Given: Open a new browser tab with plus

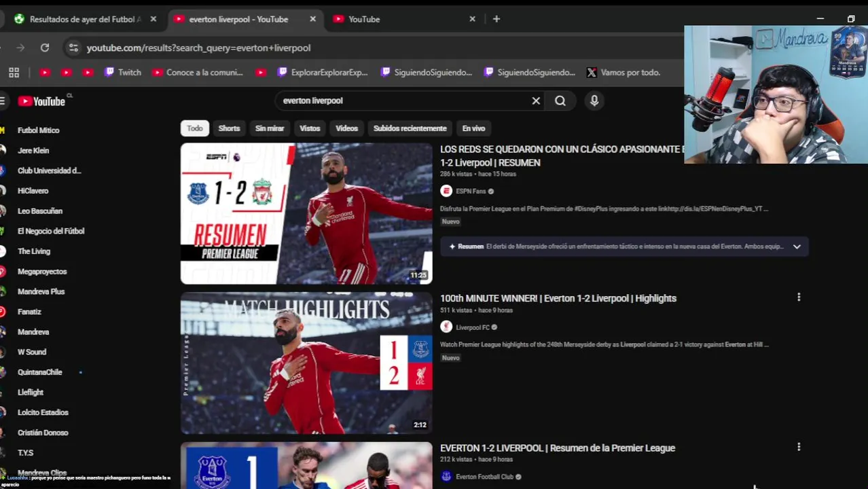Looking at the screenshot, I should click(496, 19).
